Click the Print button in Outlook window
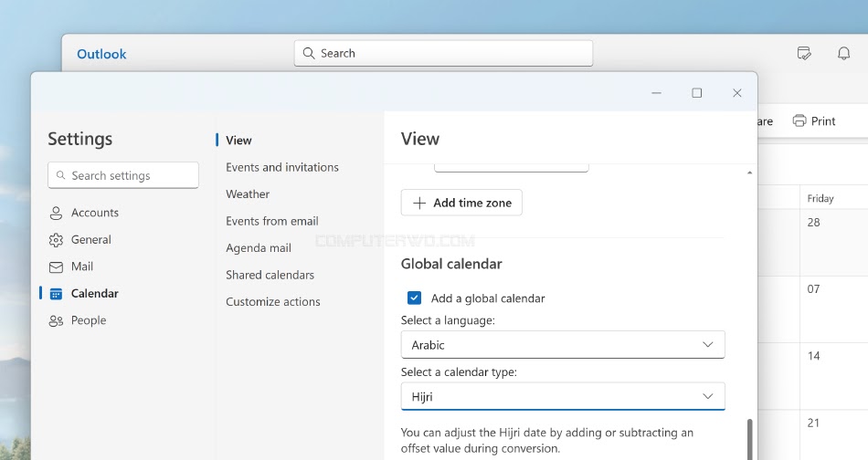 click(814, 121)
